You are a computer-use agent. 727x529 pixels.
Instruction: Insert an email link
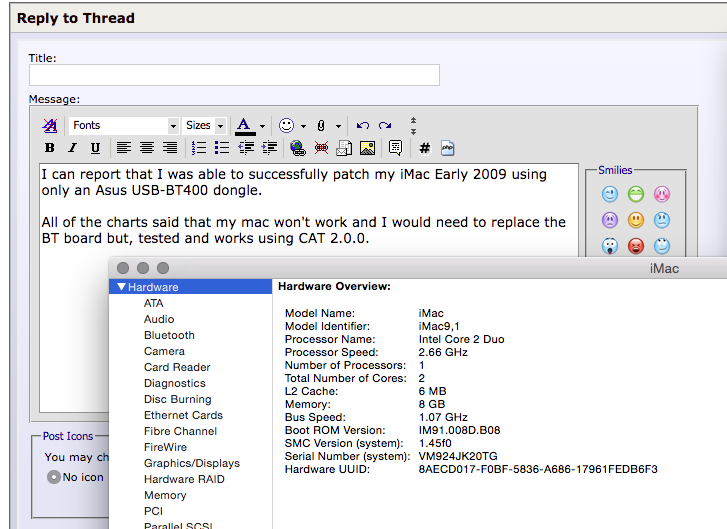344,148
